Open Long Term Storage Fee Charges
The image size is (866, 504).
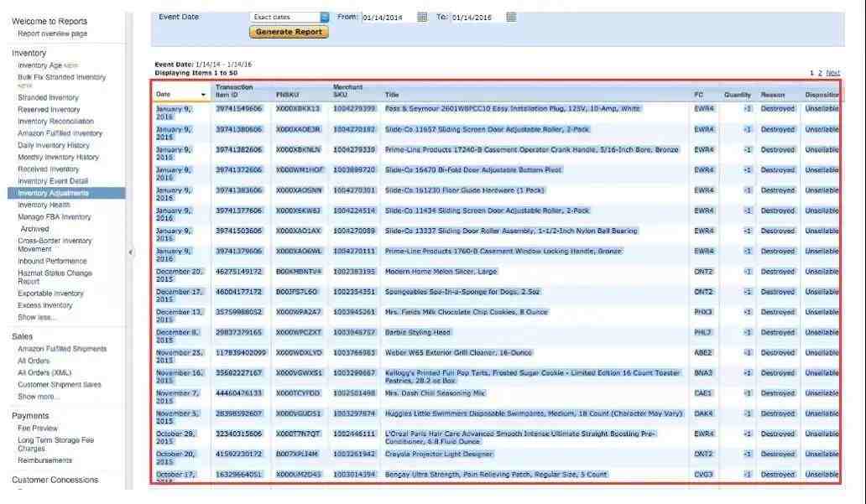pyautogui.click(x=55, y=444)
